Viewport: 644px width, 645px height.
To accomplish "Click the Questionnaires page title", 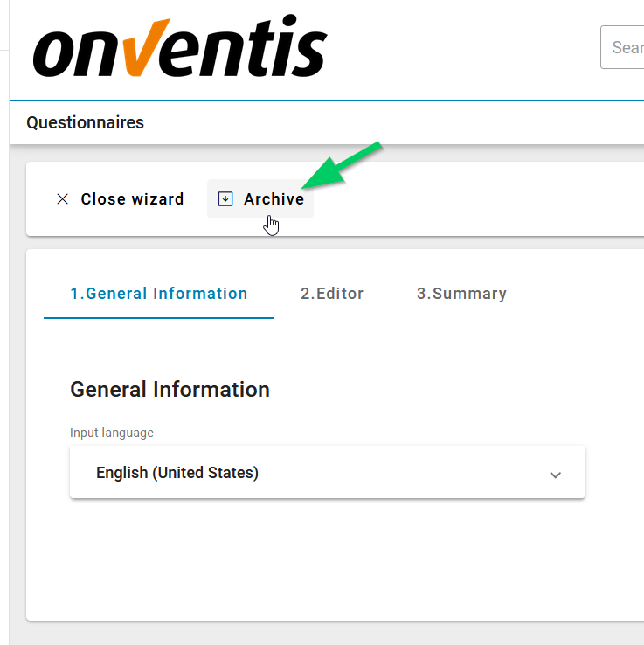I will pyautogui.click(x=86, y=122).
